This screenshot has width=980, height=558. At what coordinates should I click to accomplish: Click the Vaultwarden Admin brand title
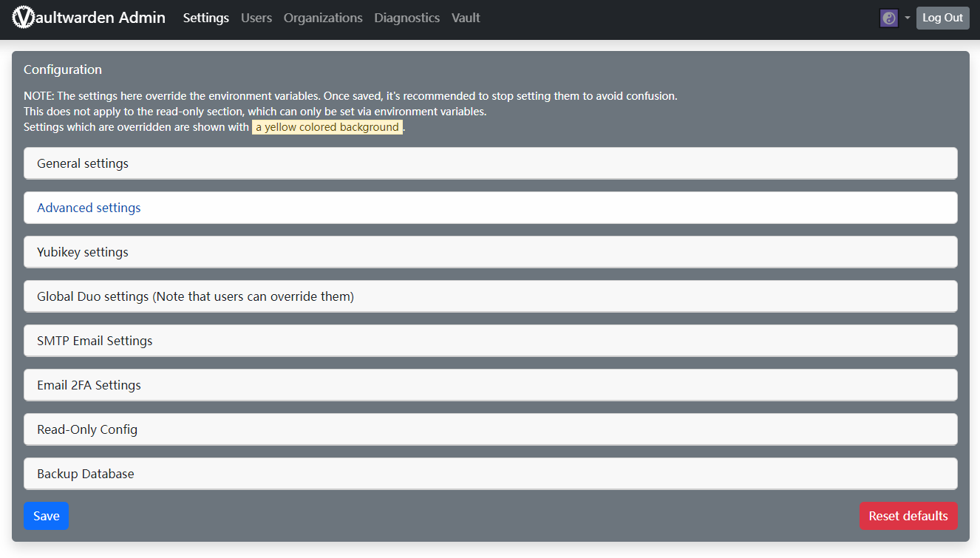(89, 17)
